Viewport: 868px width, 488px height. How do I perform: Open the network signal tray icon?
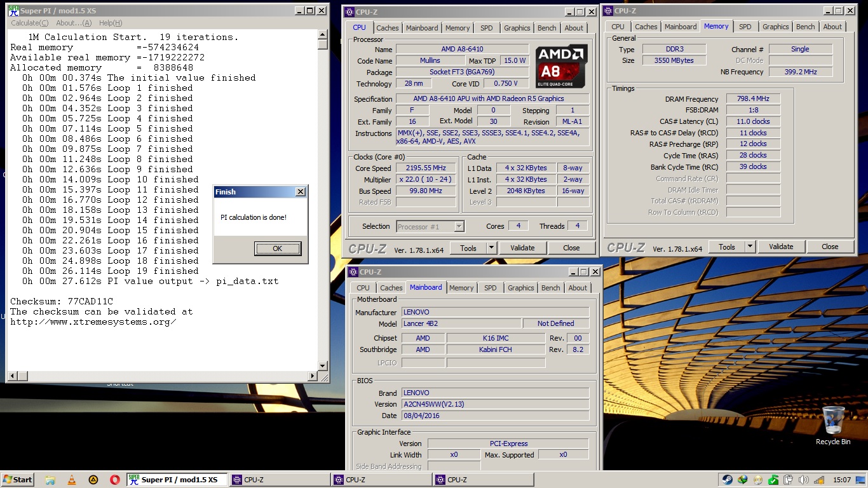[818, 480]
